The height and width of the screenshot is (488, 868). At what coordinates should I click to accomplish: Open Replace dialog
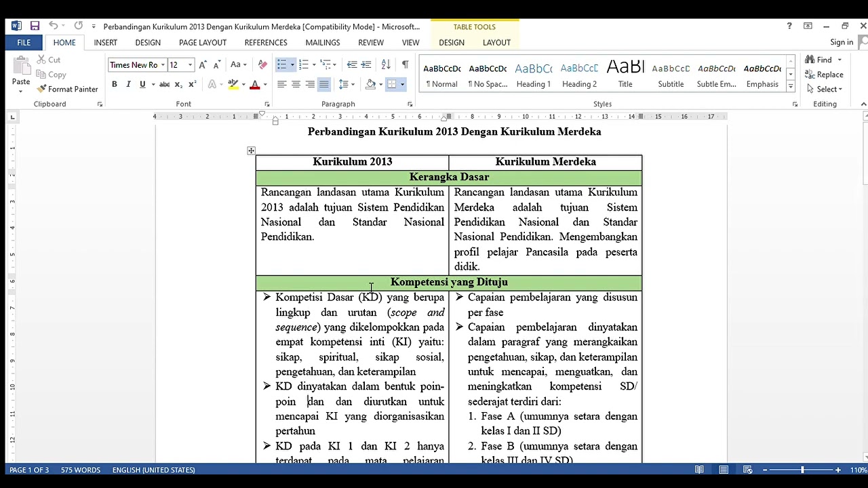click(824, 75)
